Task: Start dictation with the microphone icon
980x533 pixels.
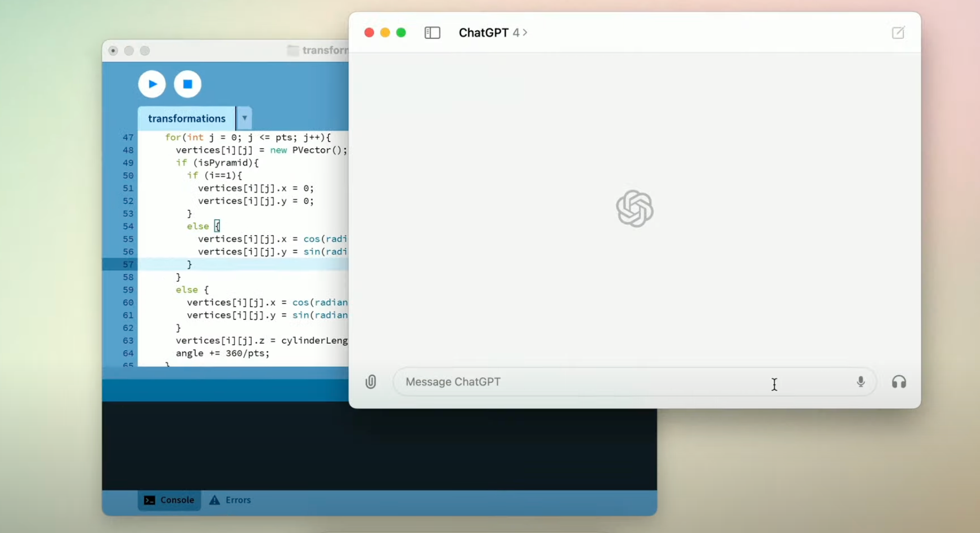Action: [x=860, y=382]
